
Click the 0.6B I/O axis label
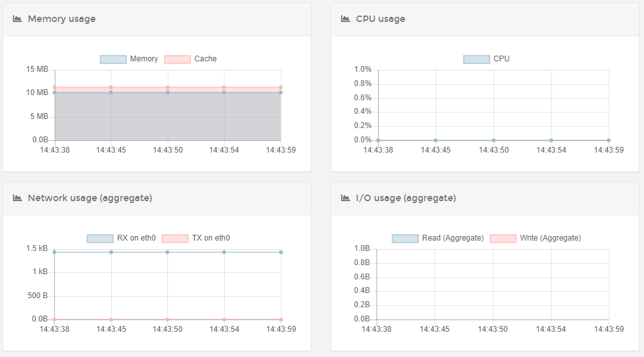point(362,277)
